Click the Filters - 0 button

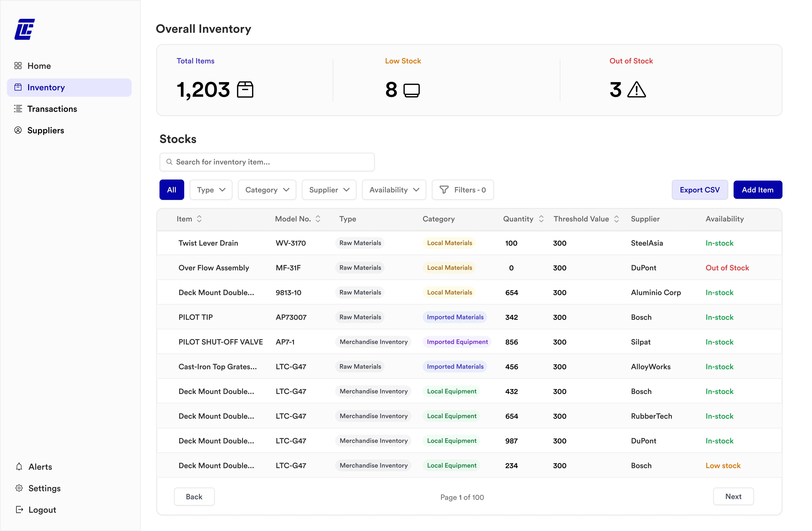(463, 190)
